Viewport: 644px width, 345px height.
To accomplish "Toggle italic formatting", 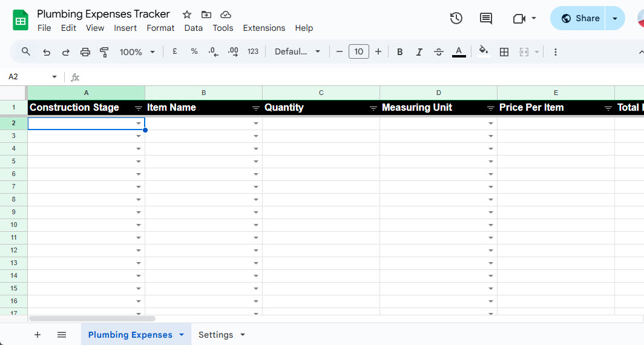I will [419, 52].
